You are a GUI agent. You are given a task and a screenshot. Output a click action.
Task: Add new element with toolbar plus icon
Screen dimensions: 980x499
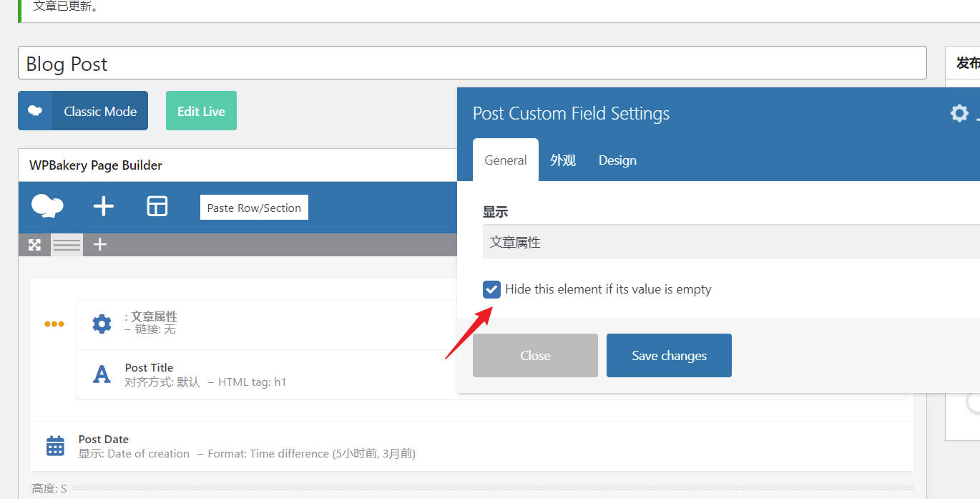click(104, 206)
